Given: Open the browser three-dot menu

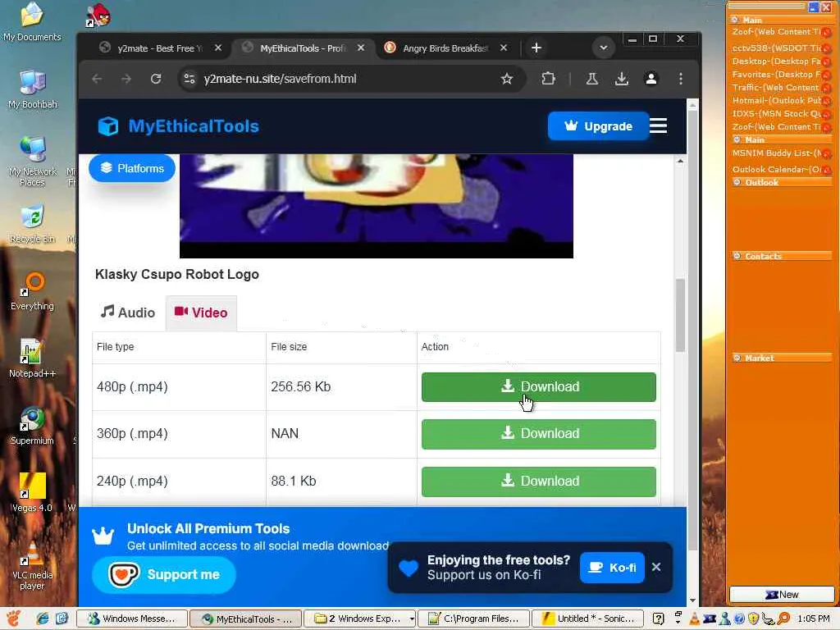Looking at the screenshot, I should [680, 80].
